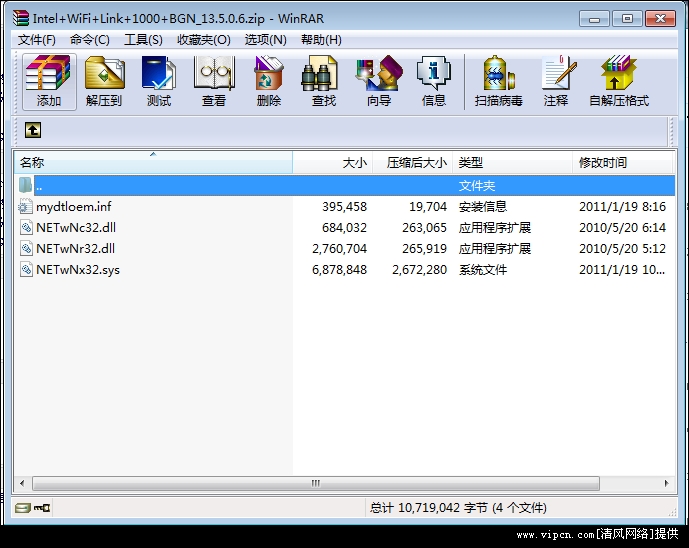Open the 工具(S) menu

pyautogui.click(x=143, y=40)
